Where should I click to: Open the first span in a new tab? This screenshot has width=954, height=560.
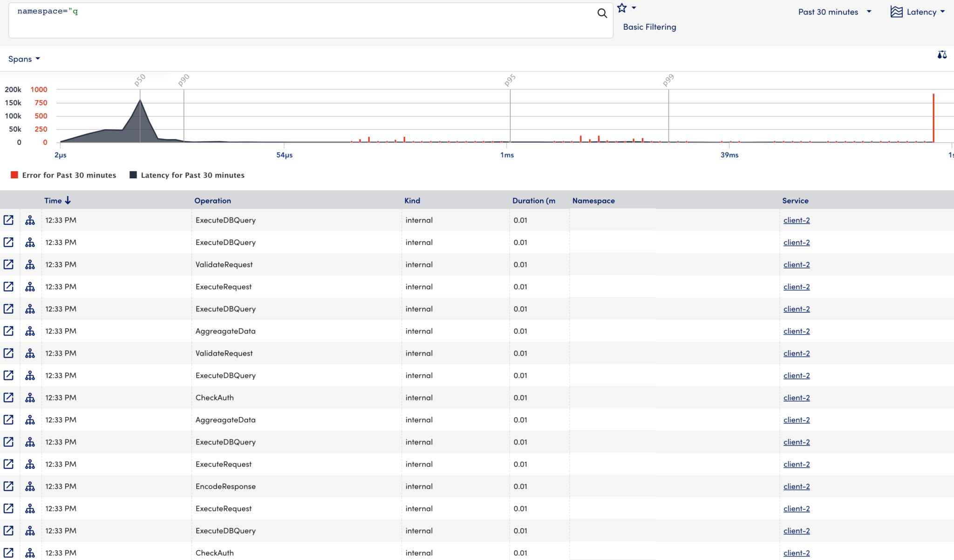coord(8,220)
